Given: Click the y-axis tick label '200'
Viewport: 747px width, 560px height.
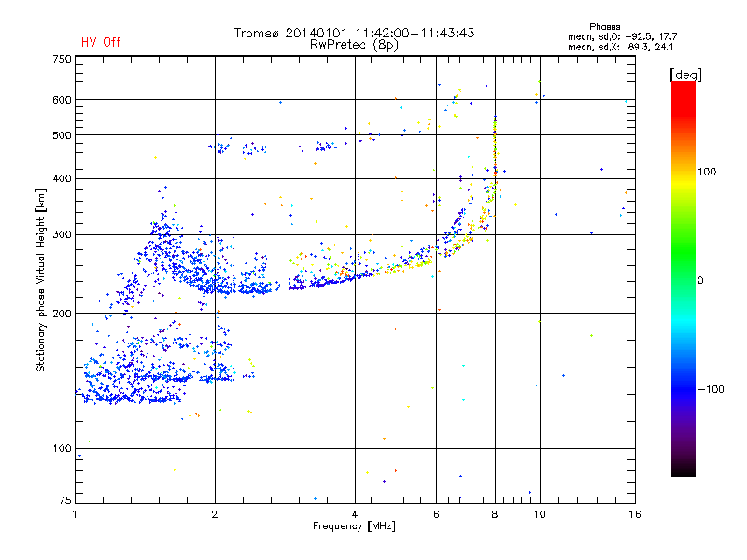Looking at the screenshot, I should 62,314.
